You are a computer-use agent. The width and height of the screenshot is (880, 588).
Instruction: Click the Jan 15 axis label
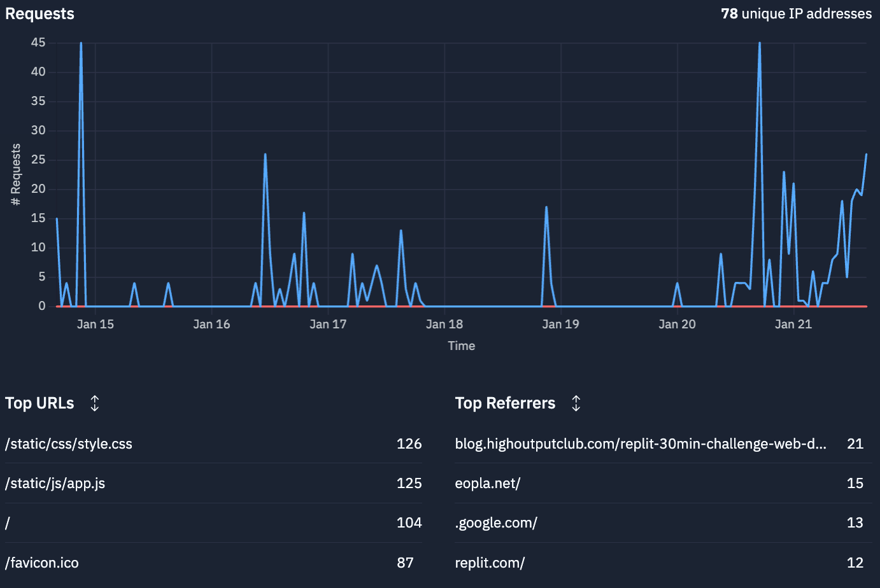coord(96,324)
